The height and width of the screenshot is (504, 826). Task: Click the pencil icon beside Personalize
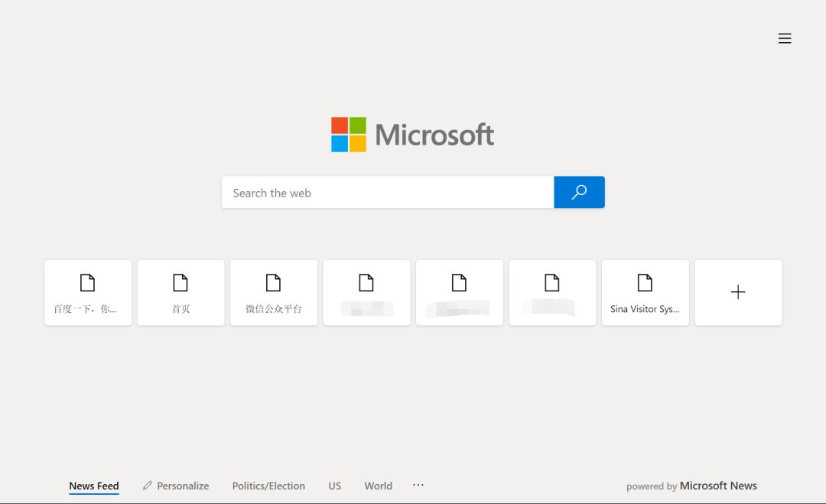tap(148, 486)
